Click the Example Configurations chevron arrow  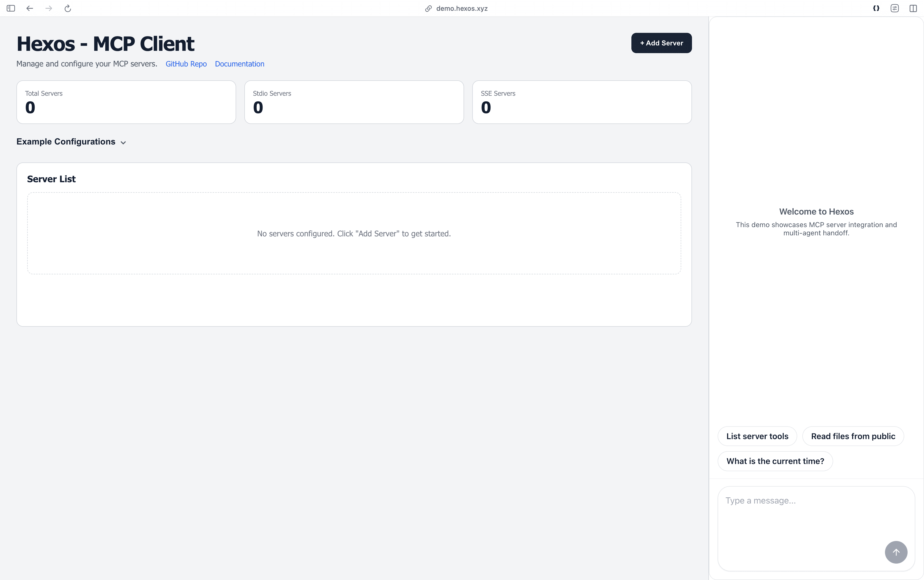coord(123,142)
